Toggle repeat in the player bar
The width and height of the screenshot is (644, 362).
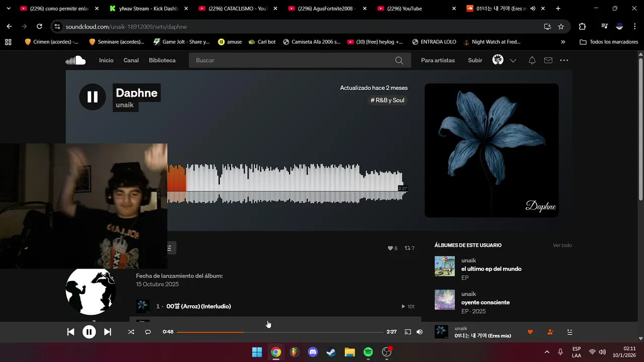click(x=148, y=332)
